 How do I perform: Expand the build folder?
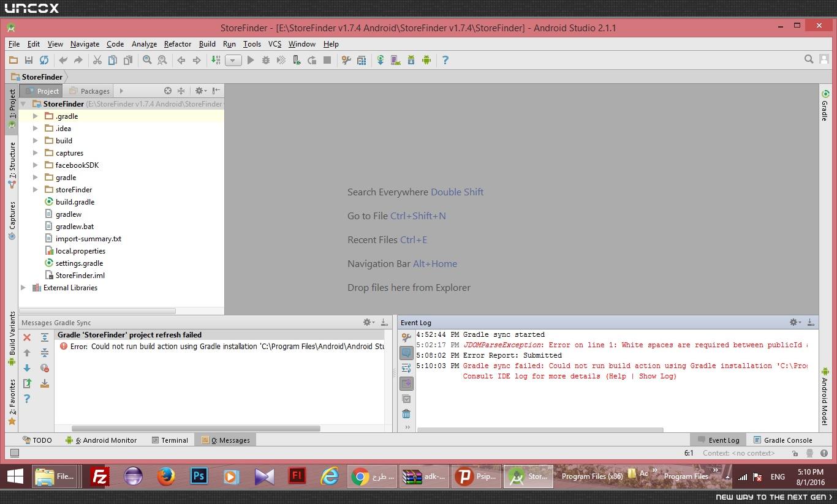(36, 141)
